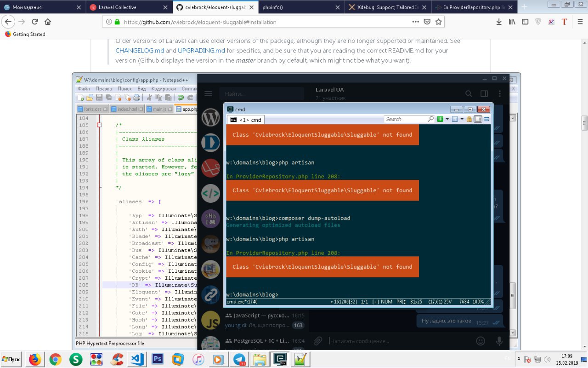Click the New file icon in Notepad++ toolbar

pos(81,98)
